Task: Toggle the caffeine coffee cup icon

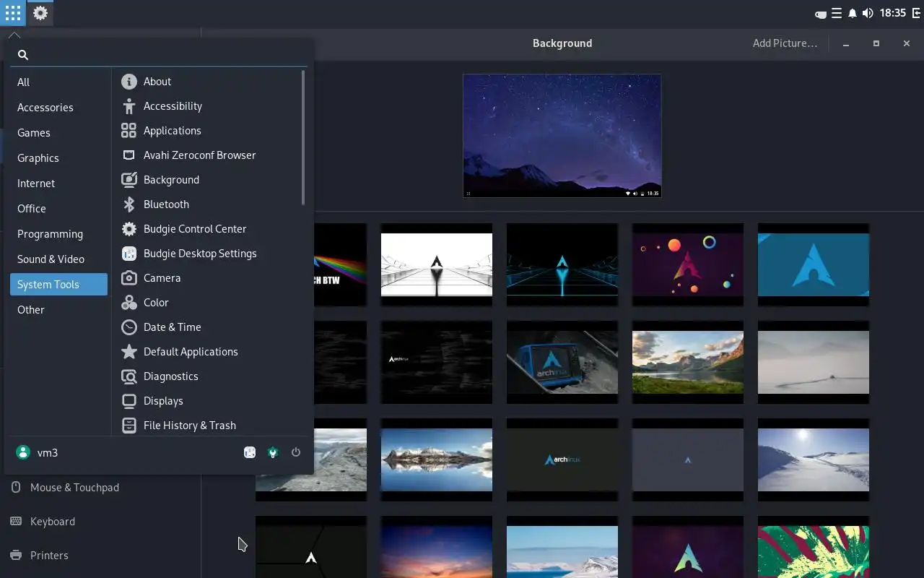Action: (821, 14)
